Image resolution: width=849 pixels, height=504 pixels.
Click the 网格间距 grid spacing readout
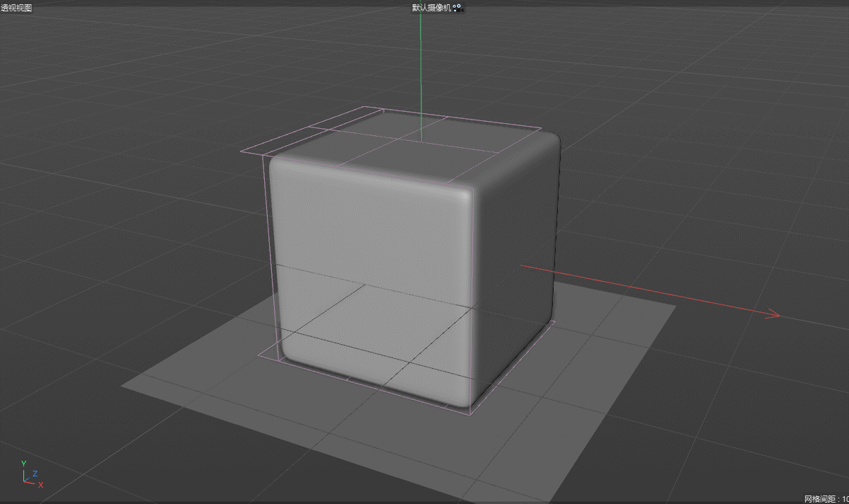coord(826,498)
